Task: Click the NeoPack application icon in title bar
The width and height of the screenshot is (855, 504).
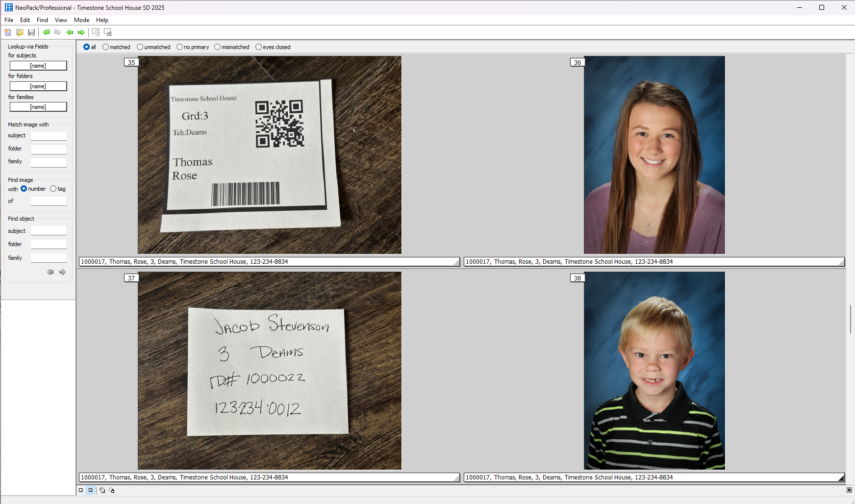Action: point(9,7)
